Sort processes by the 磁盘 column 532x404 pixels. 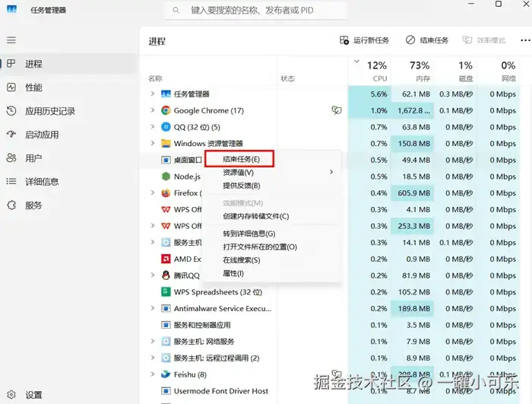tap(455, 72)
